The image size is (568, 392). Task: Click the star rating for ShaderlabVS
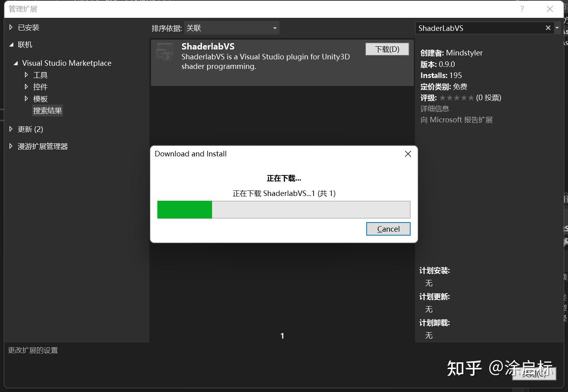tap(457, 98)
